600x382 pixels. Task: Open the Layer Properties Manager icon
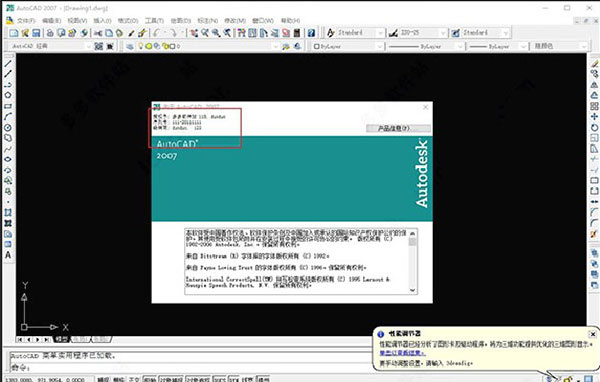130,46
